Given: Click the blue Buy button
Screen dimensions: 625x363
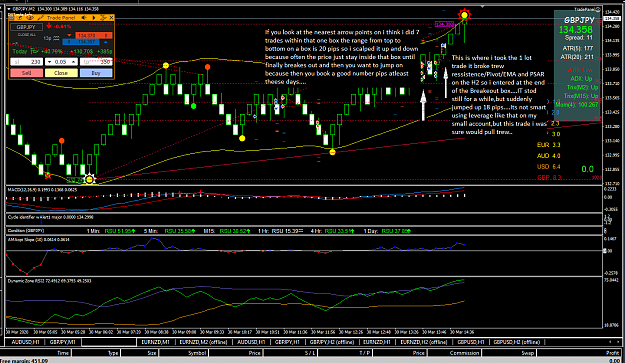Looking at the screenshot, I should pos(96,73).
